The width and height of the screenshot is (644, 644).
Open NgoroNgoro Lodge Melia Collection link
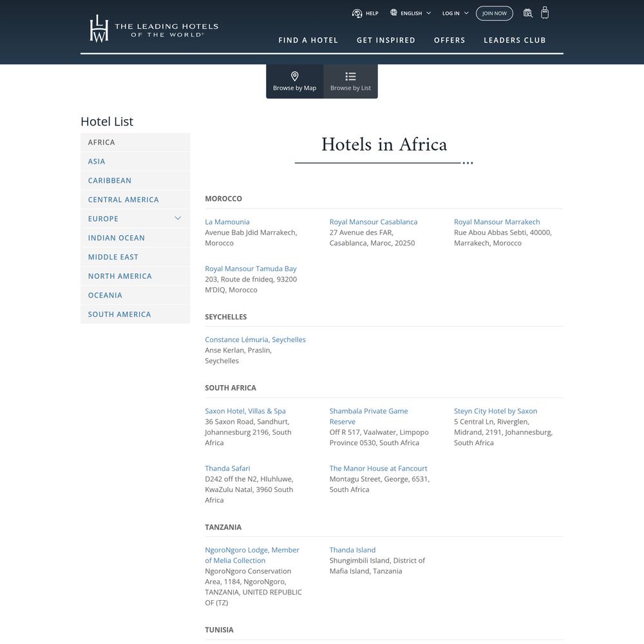coord(252,555)
